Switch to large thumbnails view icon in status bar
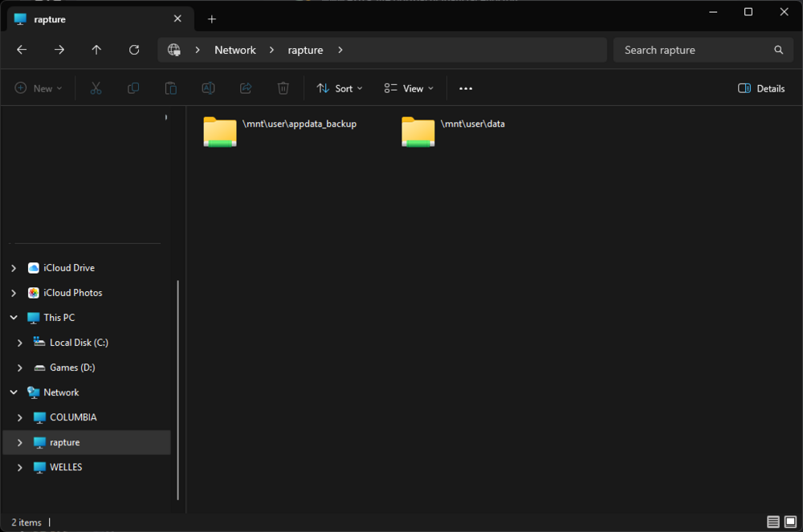 (x=790, y=522)
